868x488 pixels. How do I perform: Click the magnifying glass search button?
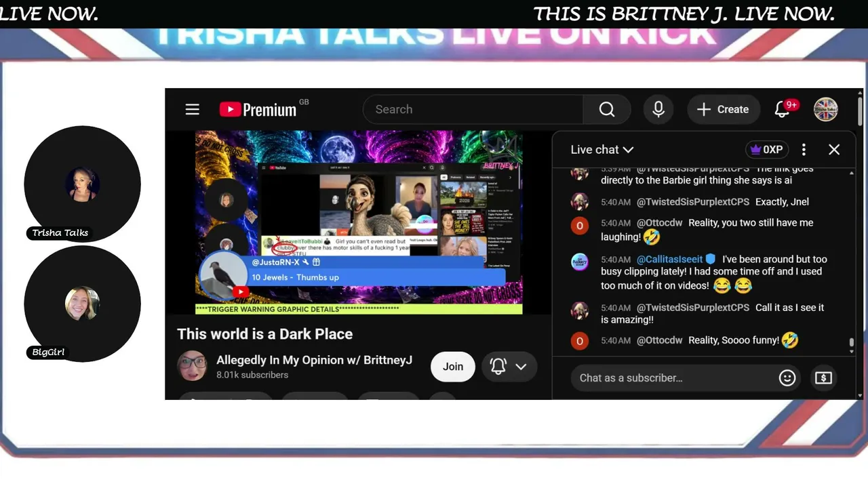pyautogui.click(x=607, y=109)
